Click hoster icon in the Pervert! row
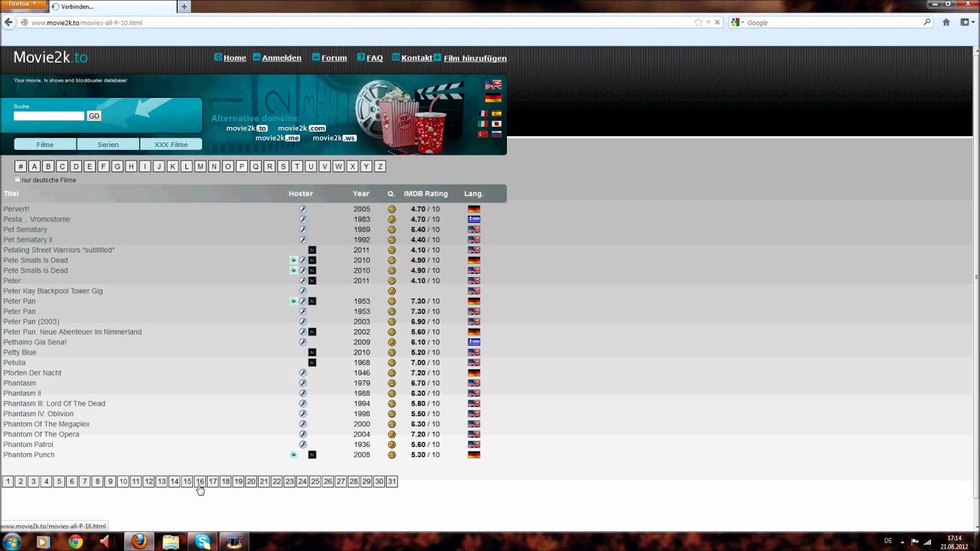This screenshot has height=551, width=980. click(x=302, y=209)
